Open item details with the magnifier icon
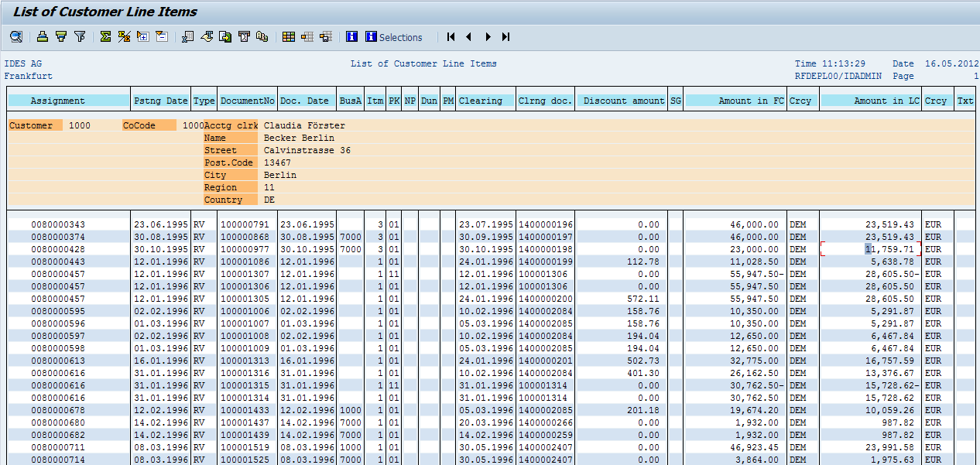The height and width of the screenshot is (465, 980). coord(16,36)
